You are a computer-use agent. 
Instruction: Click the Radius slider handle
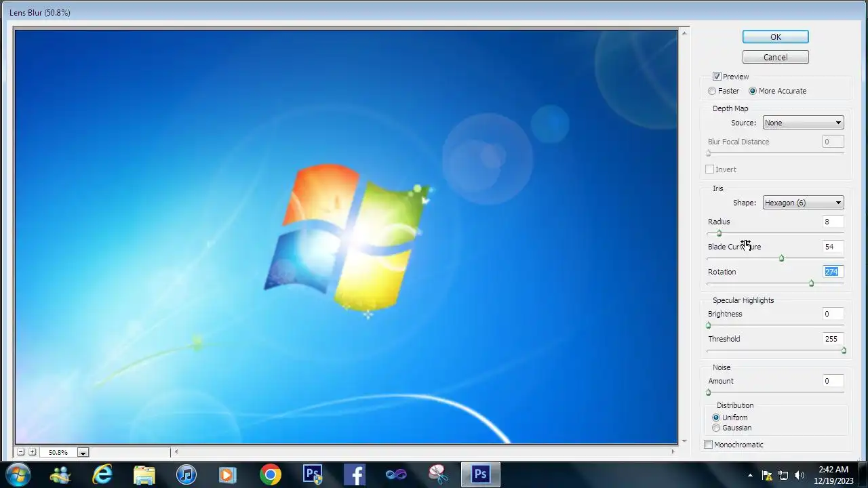pyautogui.click(x=719, y=233)
